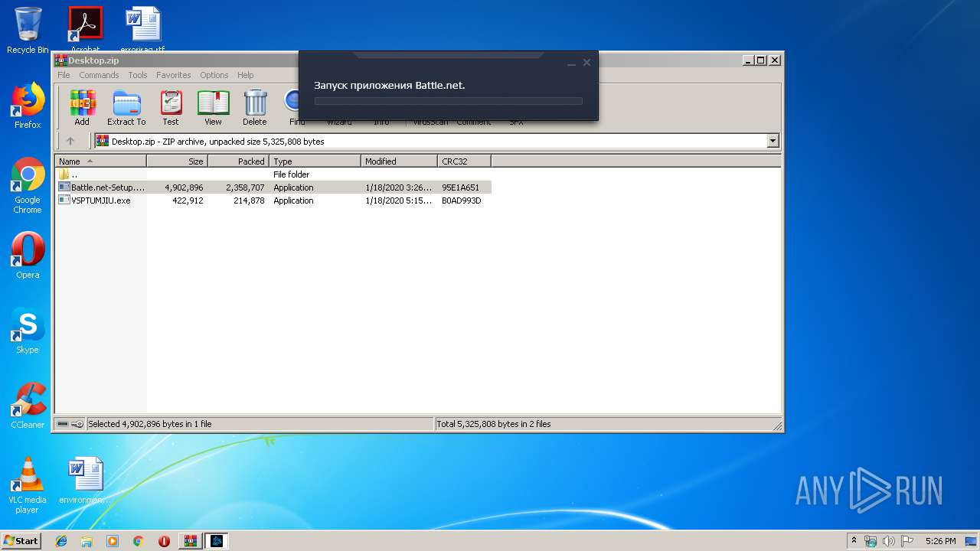Click size value 422,912
This screenshot has width=980, height=551.
point(188,201)
